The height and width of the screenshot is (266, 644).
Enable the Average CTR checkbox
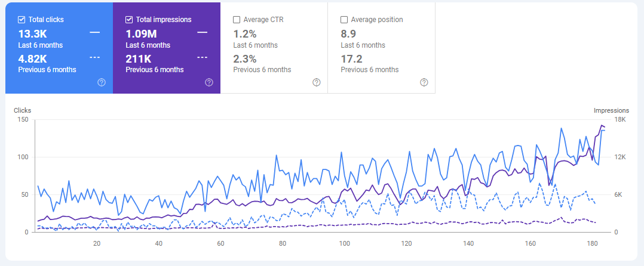pyautogui.click(x=237, y=20)
